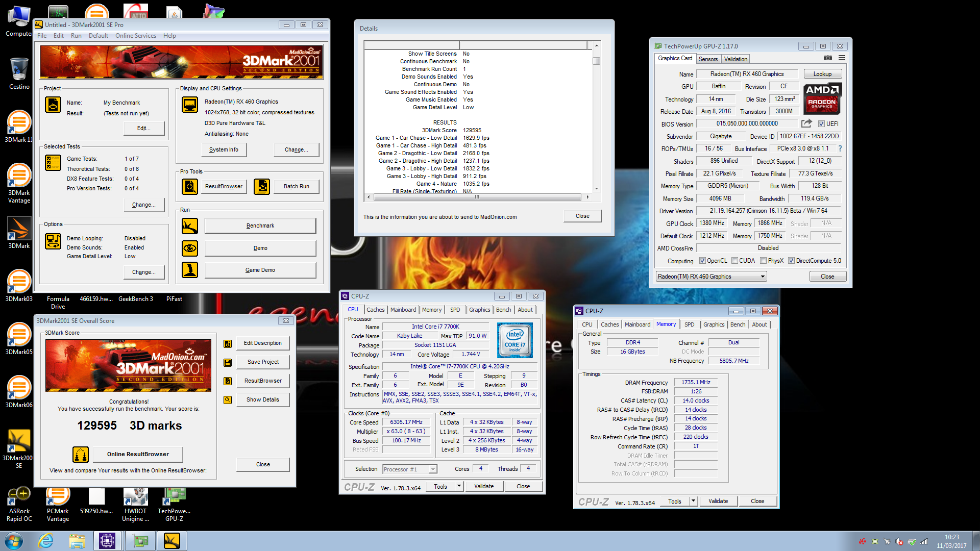Open the HWBOT Unigine desktop shortcut
The width and height of the screenshot is (980, 551).
click(135, 504)
